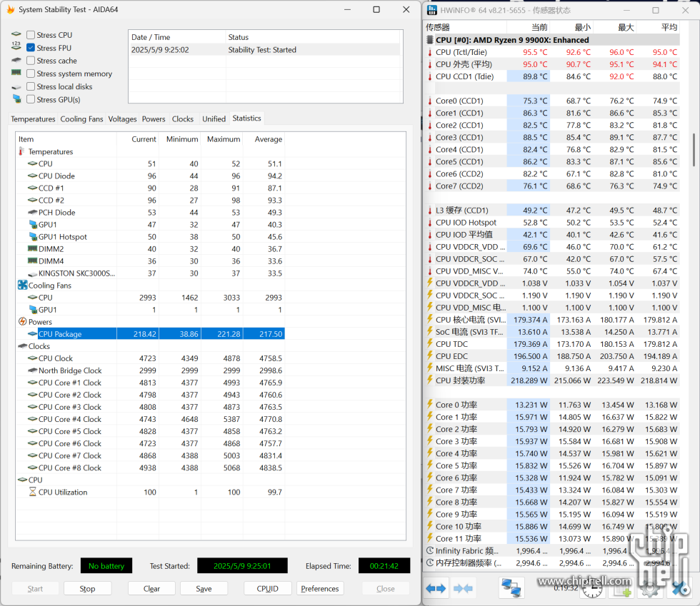Image resolution: width=700 pixels, height=606 pixels.
Task: Select the CPU (Tctl/Tdie) sensor row
Action: (x=552, y=52)
